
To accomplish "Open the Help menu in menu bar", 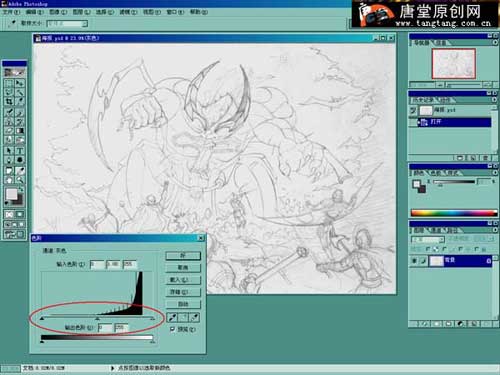I will tap(199, 12).
